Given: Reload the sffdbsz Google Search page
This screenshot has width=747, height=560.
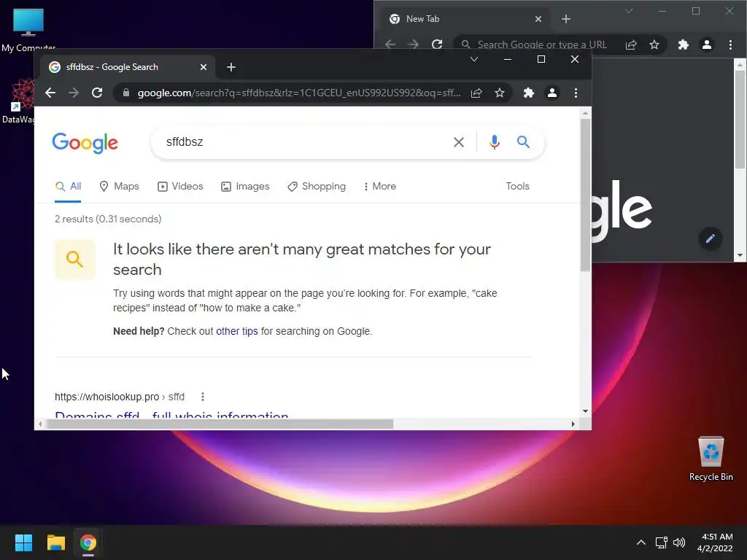Looking at the screenshot, I should 97,93.
